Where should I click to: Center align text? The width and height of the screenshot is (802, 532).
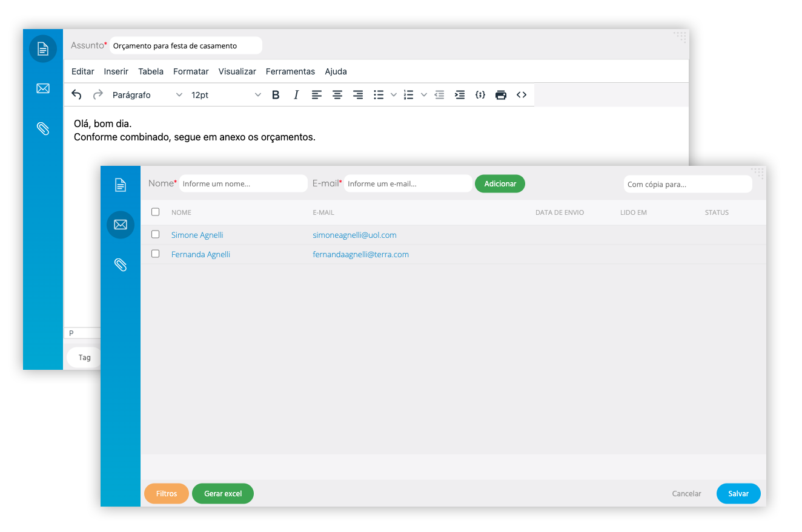tap(337, 94)
